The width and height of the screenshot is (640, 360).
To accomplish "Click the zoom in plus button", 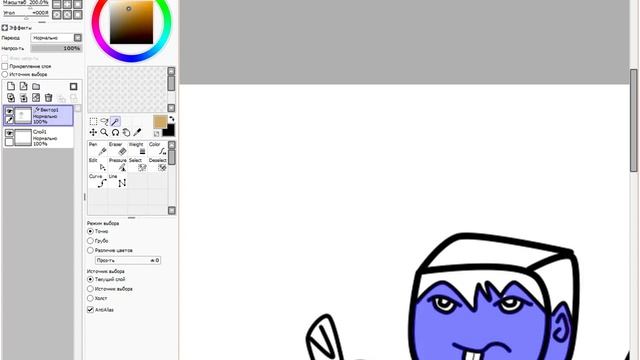I will (x=67, y=4).
